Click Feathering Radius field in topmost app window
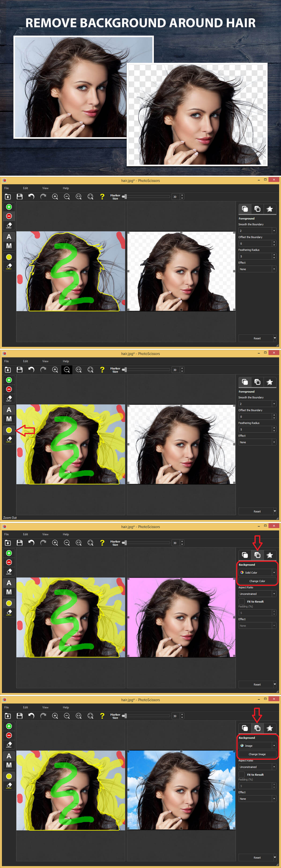This screenshot has width=281, height=868. pos(255,256)
